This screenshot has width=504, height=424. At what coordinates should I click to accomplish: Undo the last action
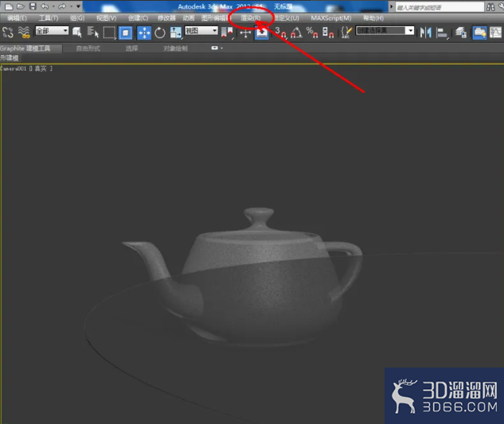pyautogui.click(x=45, y=6)
